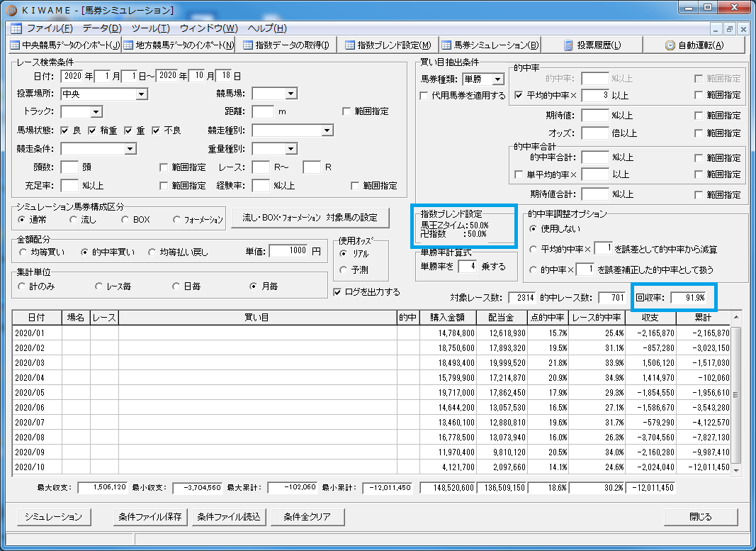Select 平均的中率×を誤差として減算 radio option

click(532, 249)
